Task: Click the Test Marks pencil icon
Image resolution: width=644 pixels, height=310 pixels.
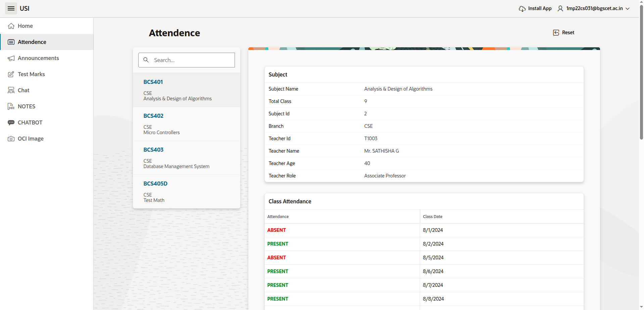Action: click(x=11, y=74)
